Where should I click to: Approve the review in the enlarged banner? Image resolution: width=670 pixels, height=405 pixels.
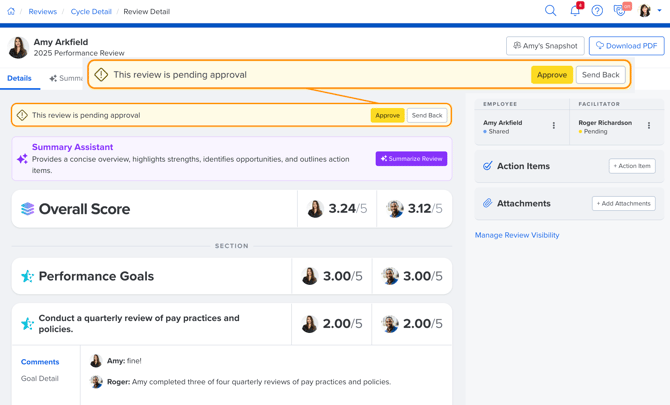(x=551, y=75)
